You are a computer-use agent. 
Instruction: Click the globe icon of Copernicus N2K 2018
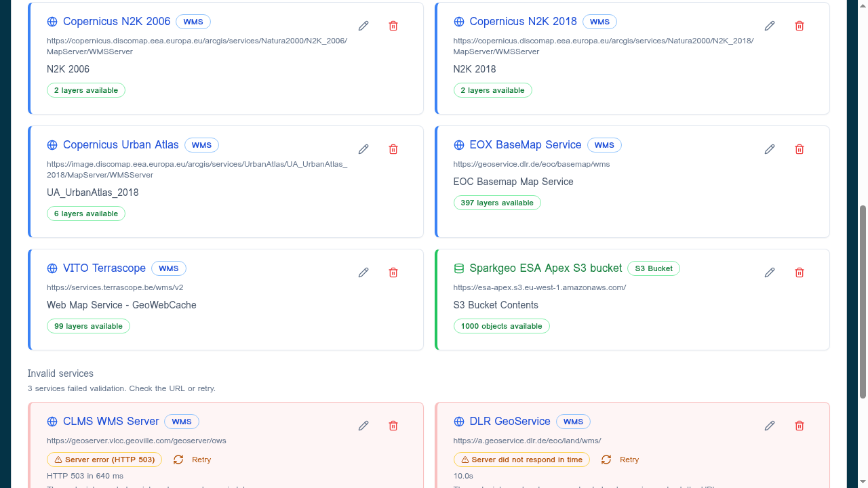pos(459,22)
